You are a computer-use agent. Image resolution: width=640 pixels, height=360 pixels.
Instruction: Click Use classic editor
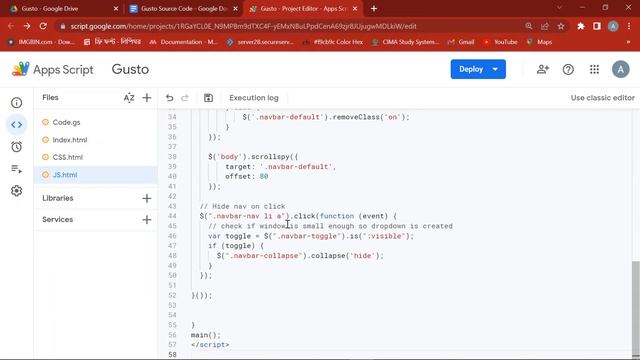[602, 98]
